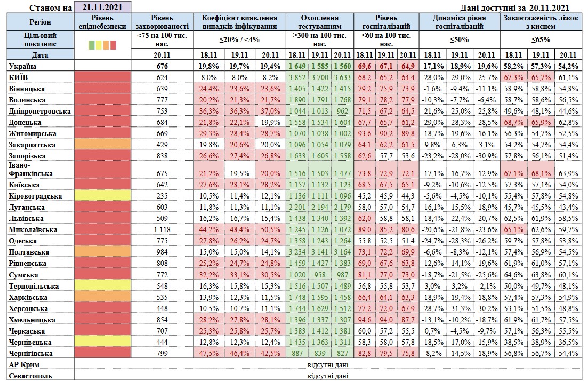This screenshot has width=588, height=381.
Task: Select the Рівень захворюваності column header
Action: pos(162,22)
